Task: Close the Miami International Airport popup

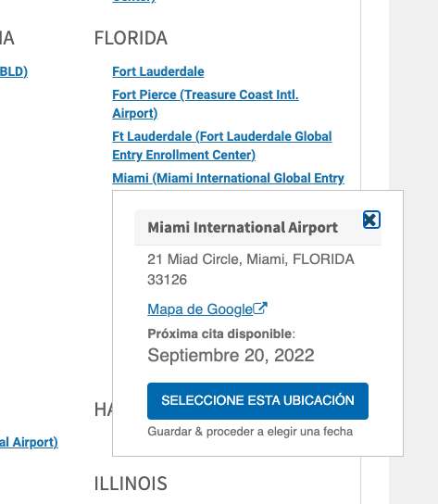Action: click(371, 220)
